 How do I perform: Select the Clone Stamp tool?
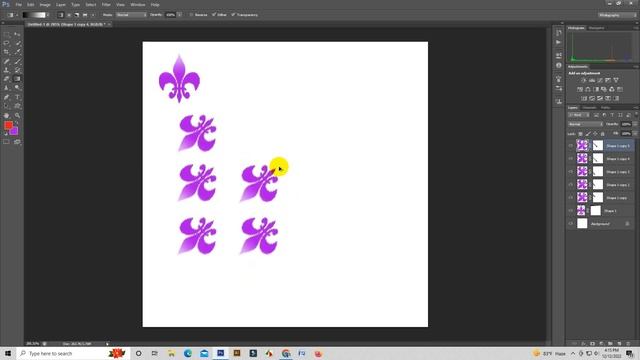[x=7, y=70]
